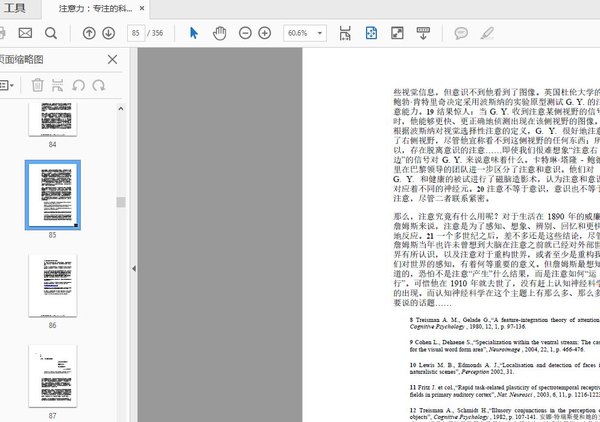This screenshot has height=422, width=600.
Task: Click the print icon at toolbar edge
Action: [2, 33]
